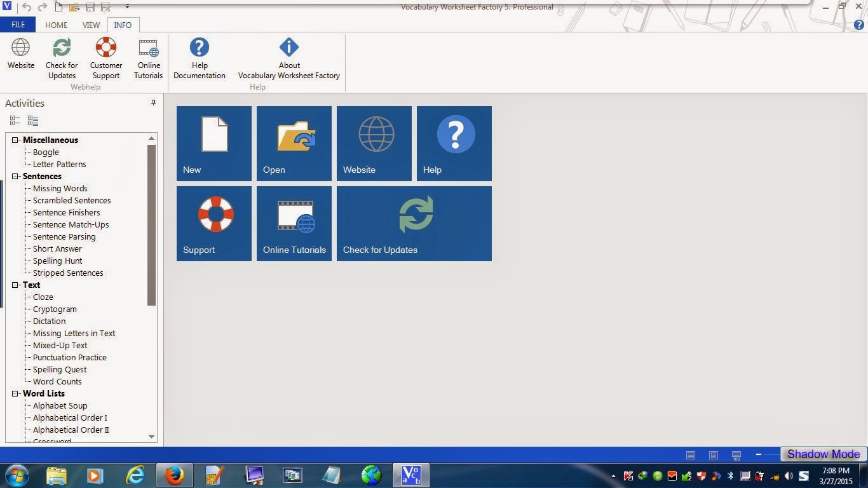Image resolution: width=868 pixels, height=488 pixels.
Task: Select Sentence Match-Ups activity
Action: coord(71,224)
